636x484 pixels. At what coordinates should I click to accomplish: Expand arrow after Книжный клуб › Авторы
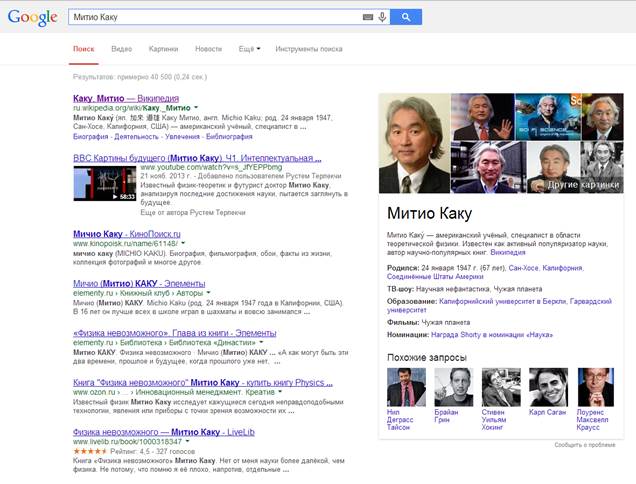208,293
